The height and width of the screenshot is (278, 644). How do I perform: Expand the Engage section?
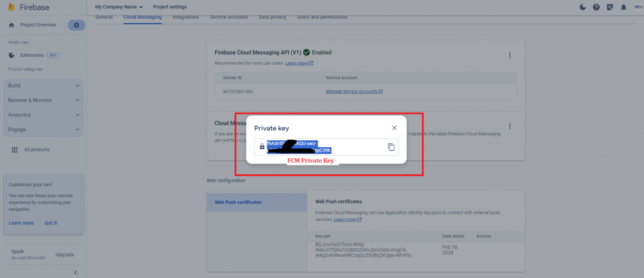coord(43,130)
